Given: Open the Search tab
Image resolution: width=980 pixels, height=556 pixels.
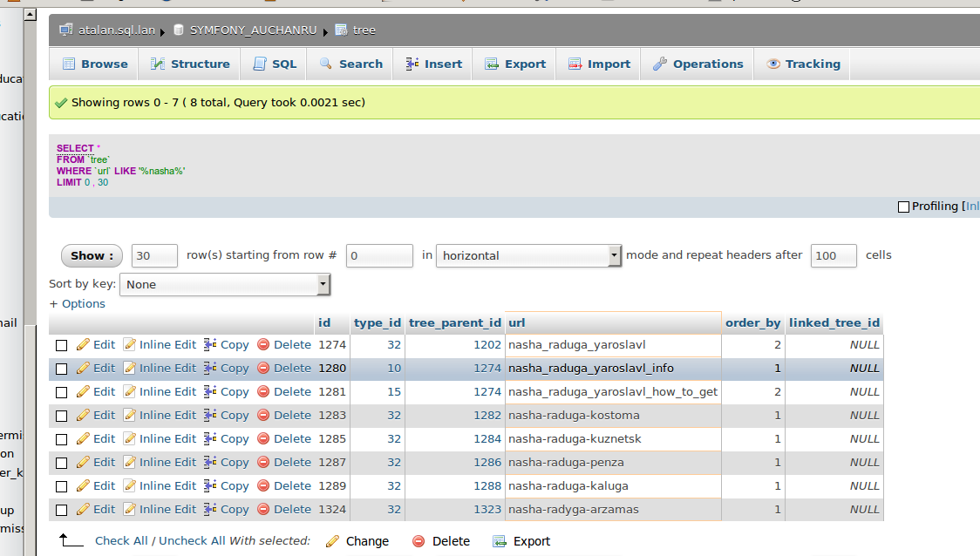Looking at the screenshot, I should click(350, 64).
